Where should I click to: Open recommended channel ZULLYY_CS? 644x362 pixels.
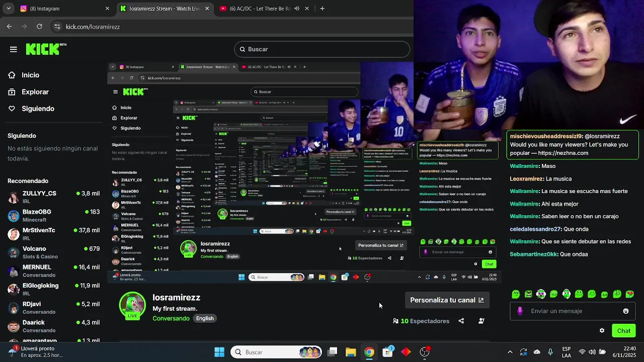[x=53, y=197]
